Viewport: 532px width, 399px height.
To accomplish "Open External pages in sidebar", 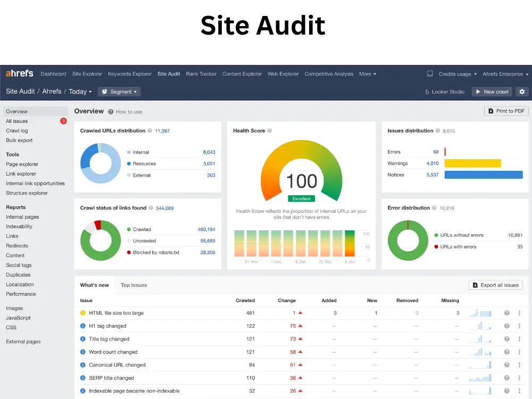I will [23, 342].
